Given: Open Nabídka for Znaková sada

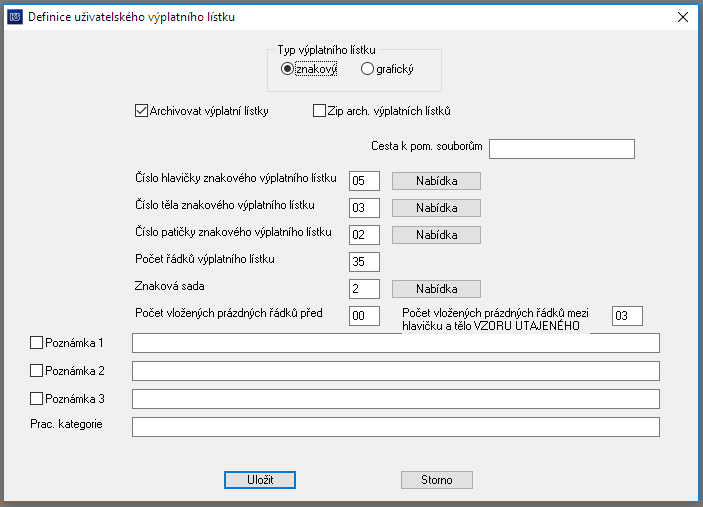Looking at the screenshot, I should click(x=436, y=289).
